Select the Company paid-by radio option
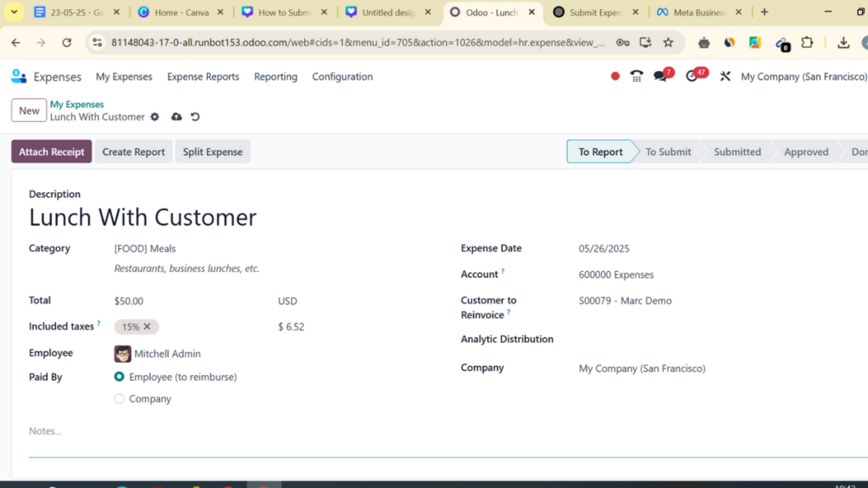 (119, 398)
